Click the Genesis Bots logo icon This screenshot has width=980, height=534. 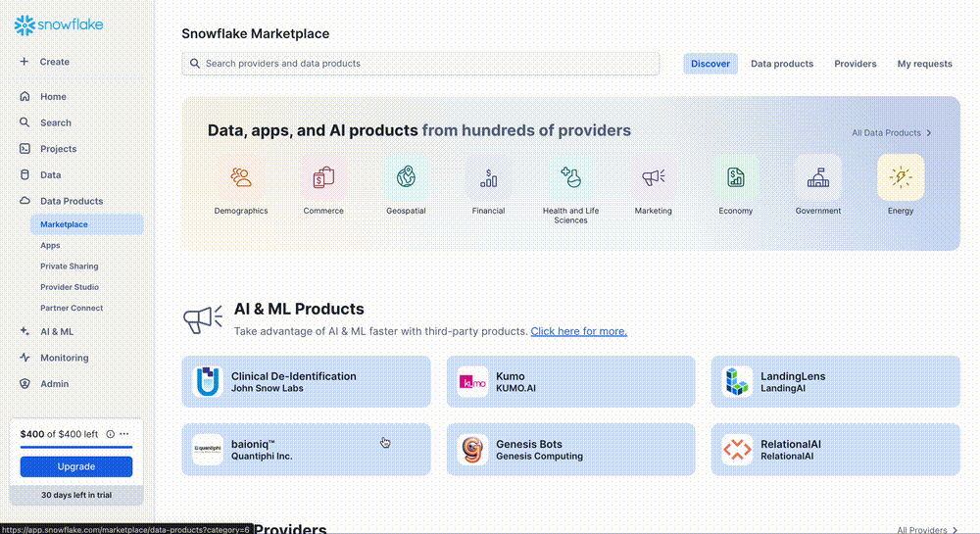click(x=472, y=450)
